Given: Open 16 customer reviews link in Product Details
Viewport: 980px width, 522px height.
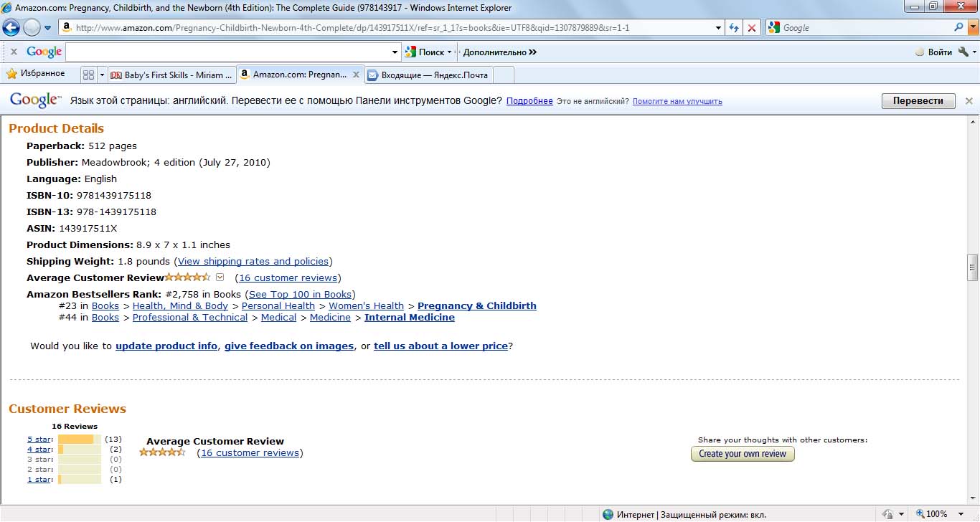Looking at the screenshot, I should 288,278.
